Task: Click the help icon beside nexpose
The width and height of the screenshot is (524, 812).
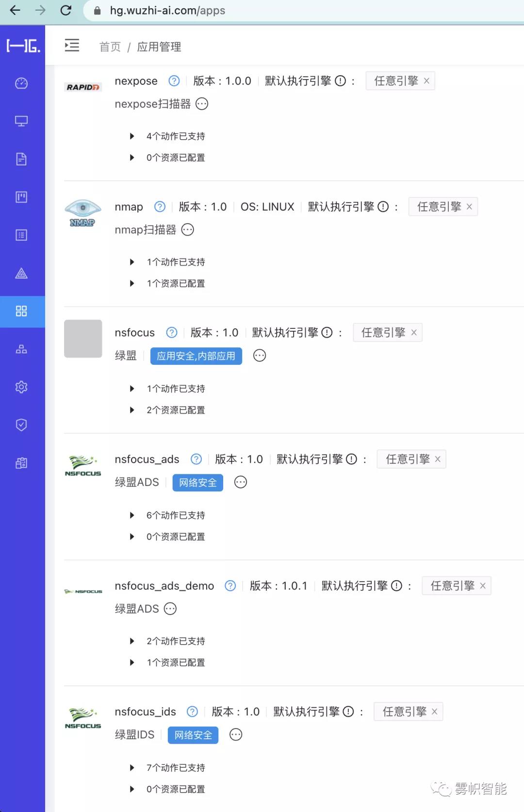Action: coord(174,81)
